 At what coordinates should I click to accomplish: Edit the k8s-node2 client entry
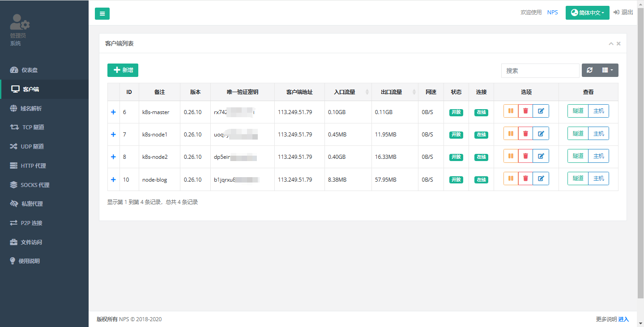(541, 156)
